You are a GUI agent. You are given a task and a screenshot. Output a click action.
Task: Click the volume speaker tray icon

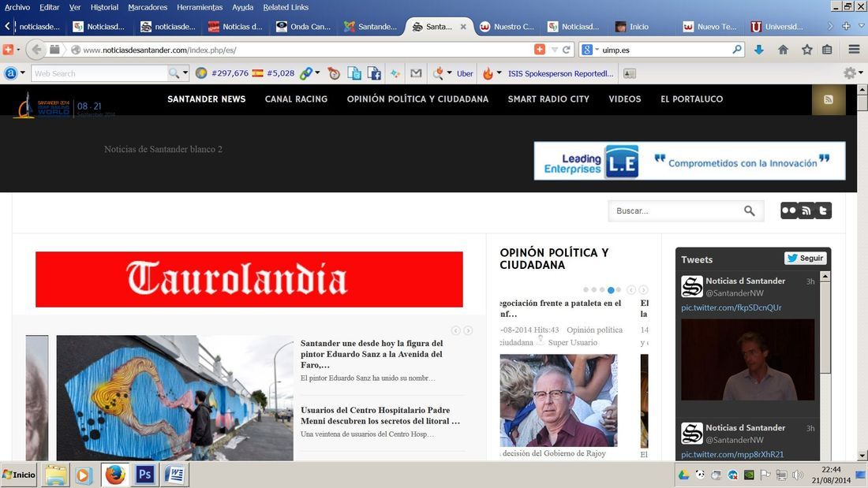point(798,475)
